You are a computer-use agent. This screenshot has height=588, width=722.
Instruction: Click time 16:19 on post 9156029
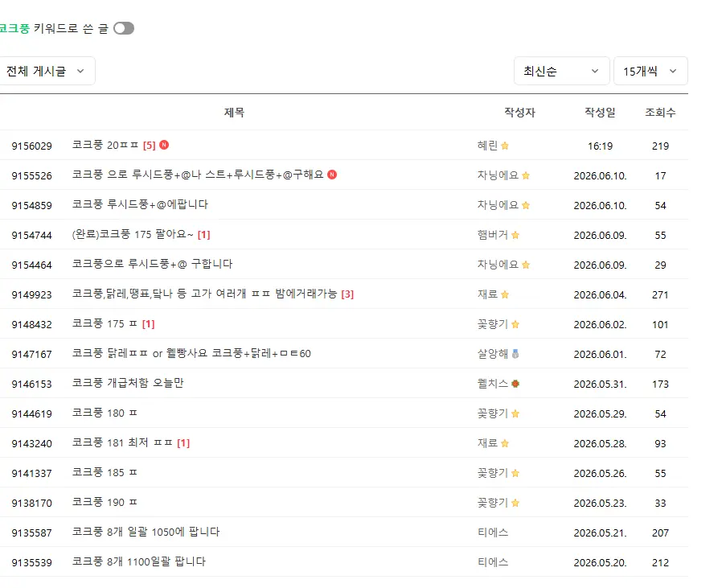click(600, 146)
